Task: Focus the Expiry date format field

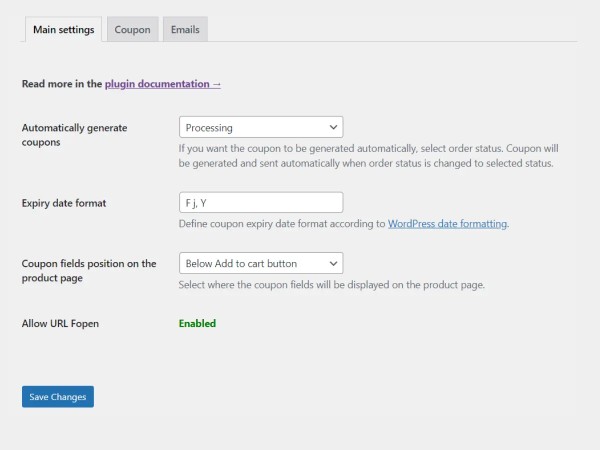Action: 261,203
